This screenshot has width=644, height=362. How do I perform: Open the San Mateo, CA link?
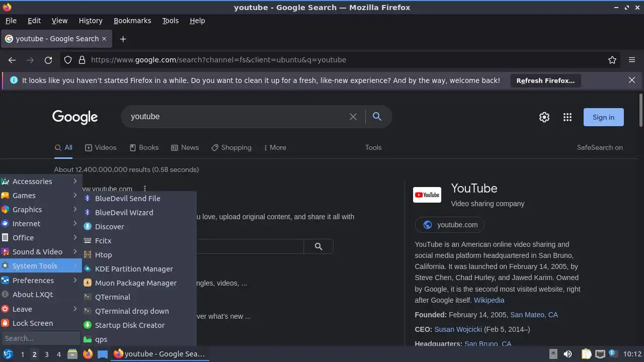pos(534,315)
